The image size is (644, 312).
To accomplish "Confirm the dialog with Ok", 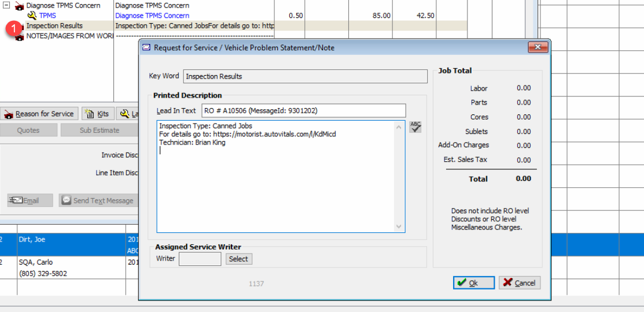I will coord(474,283).
